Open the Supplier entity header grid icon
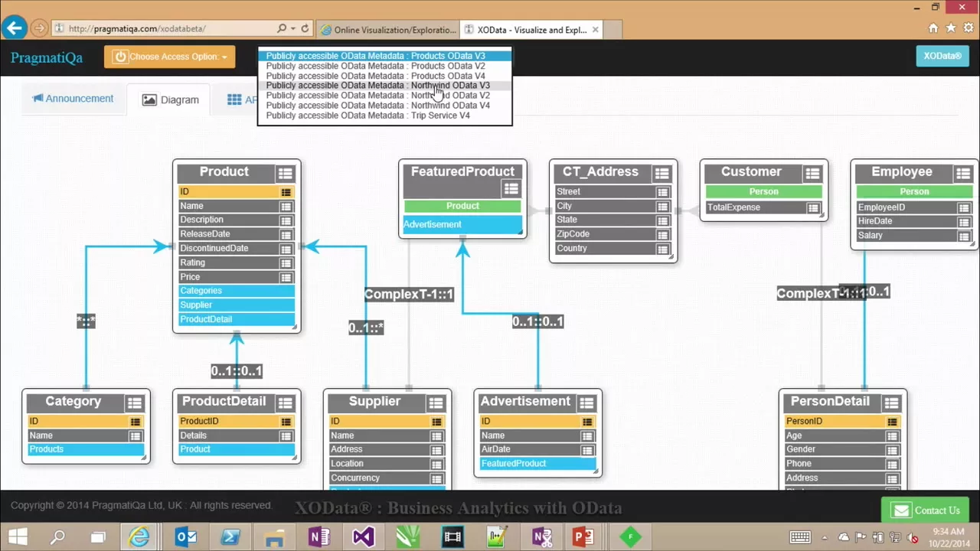980x551 pixels. 436,403
